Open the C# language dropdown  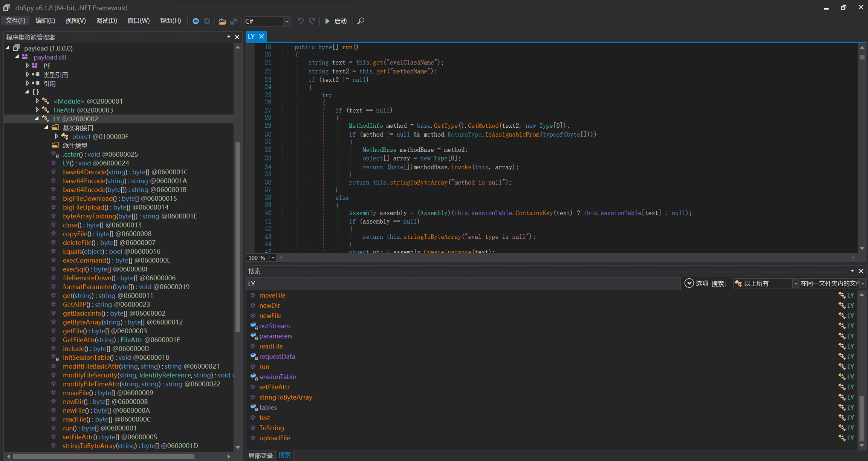[x=287, y=21]
